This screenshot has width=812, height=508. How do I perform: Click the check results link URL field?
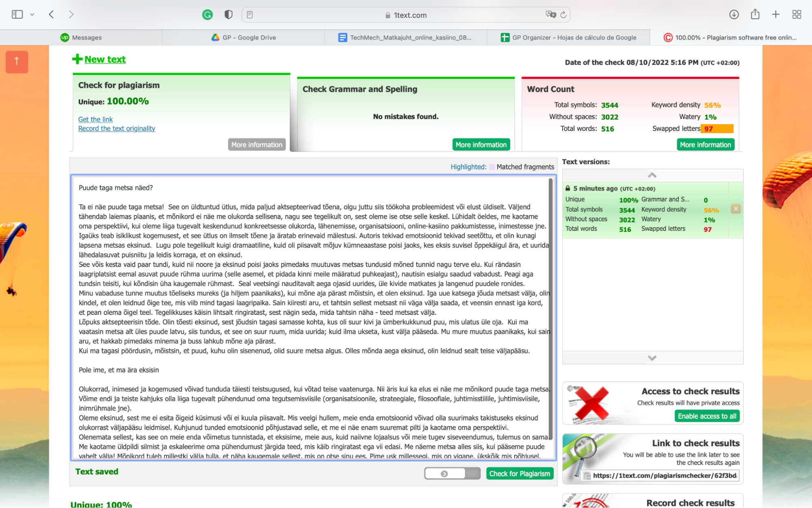coord(660,475)
